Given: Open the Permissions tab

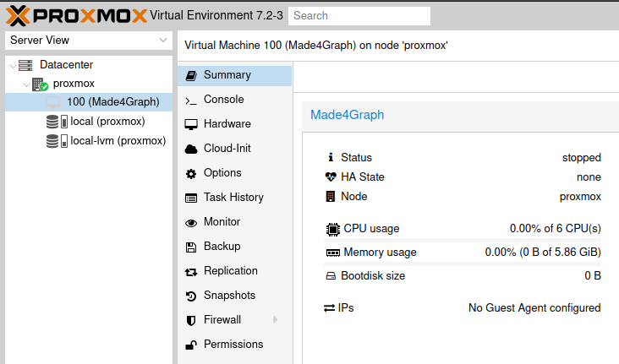Looking at the screenshot, I should coord(233,345).
